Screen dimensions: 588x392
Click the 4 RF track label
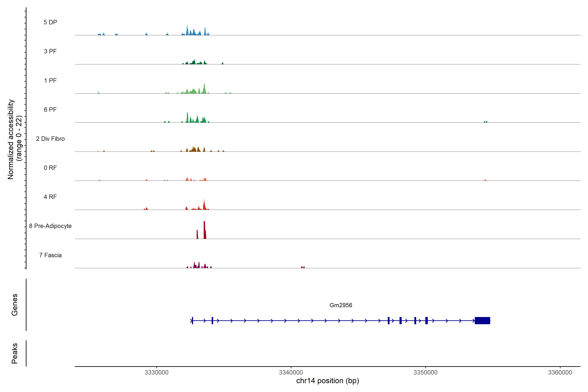point(50,197)
